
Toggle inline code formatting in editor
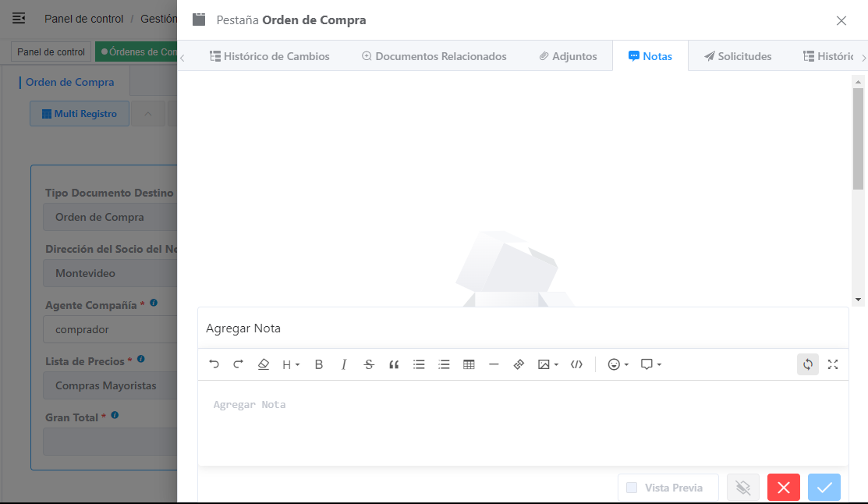click(576, 364)
